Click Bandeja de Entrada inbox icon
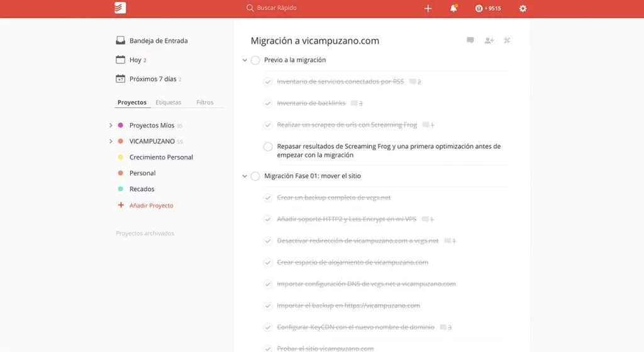 pos(120,40)
